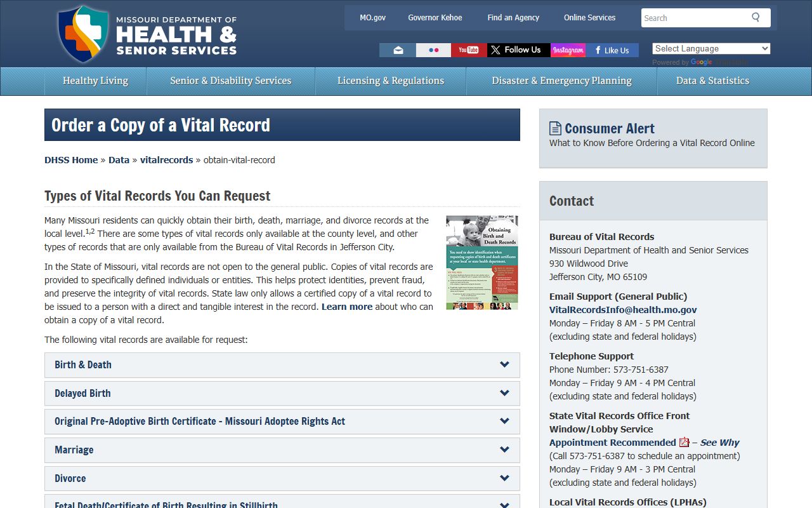Open the YouTube social icon

coord(469,50)
